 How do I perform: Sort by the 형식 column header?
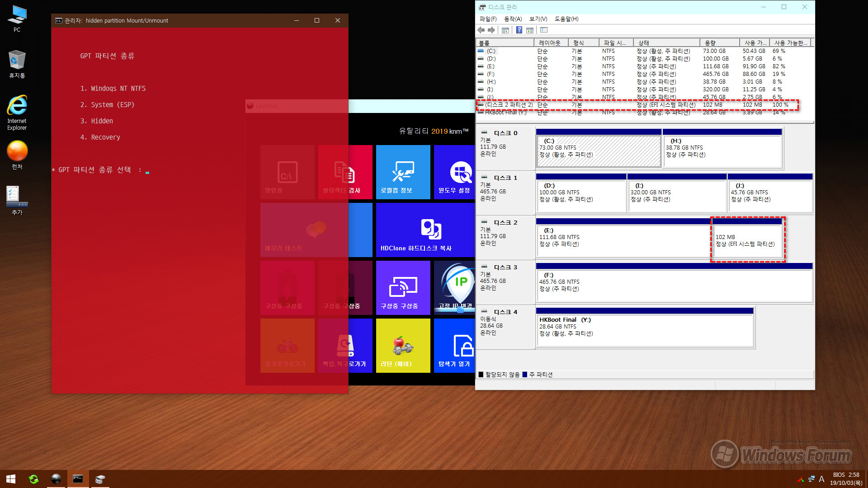[x=584, y=43]
